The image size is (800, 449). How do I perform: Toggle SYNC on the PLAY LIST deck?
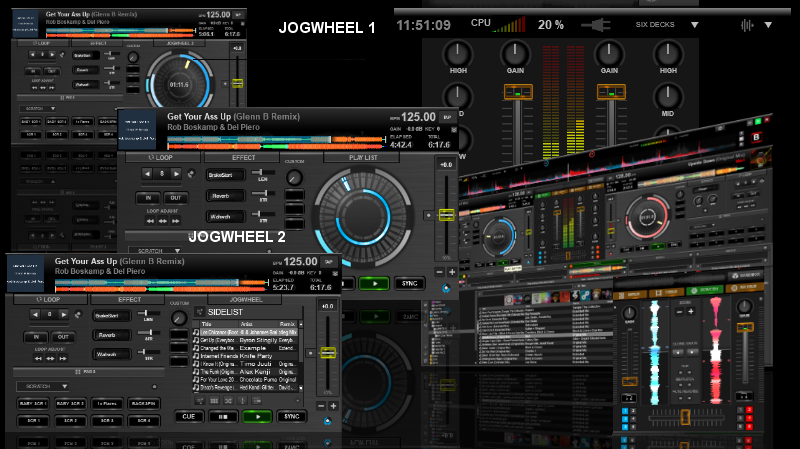[x=409, y=283]
